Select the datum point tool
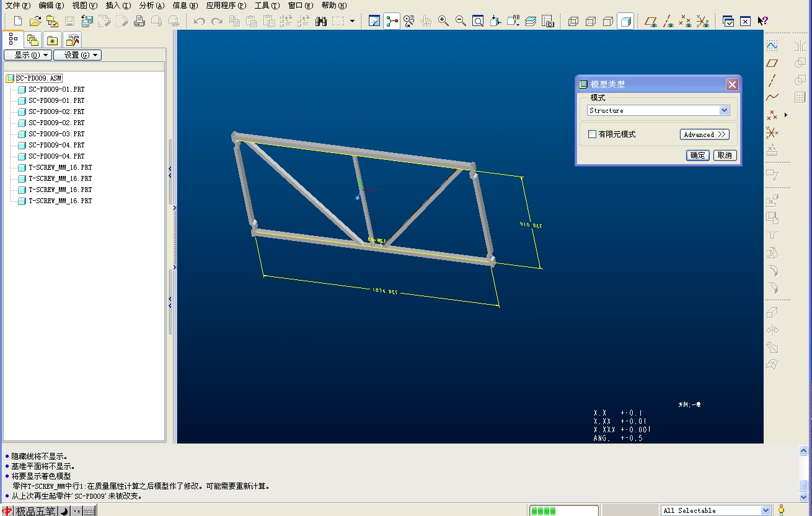Viewport: 812px width, 516px height. [x=772, y=115]
